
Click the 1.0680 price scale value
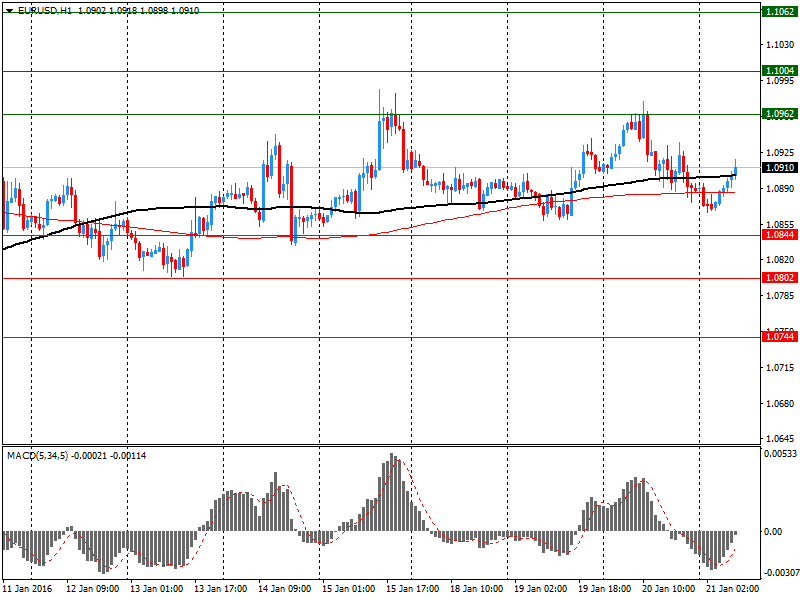[x=780, y=404]
